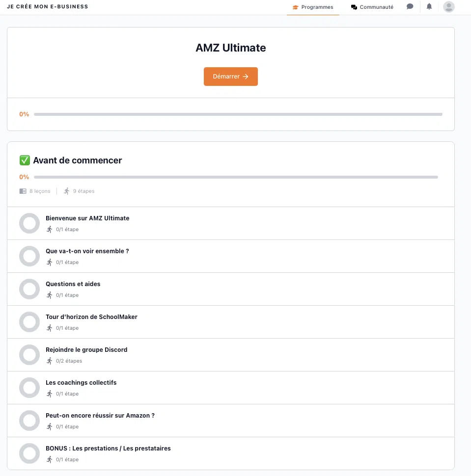
Task: Click the orange Démarrer button
Action: point(231,77)
